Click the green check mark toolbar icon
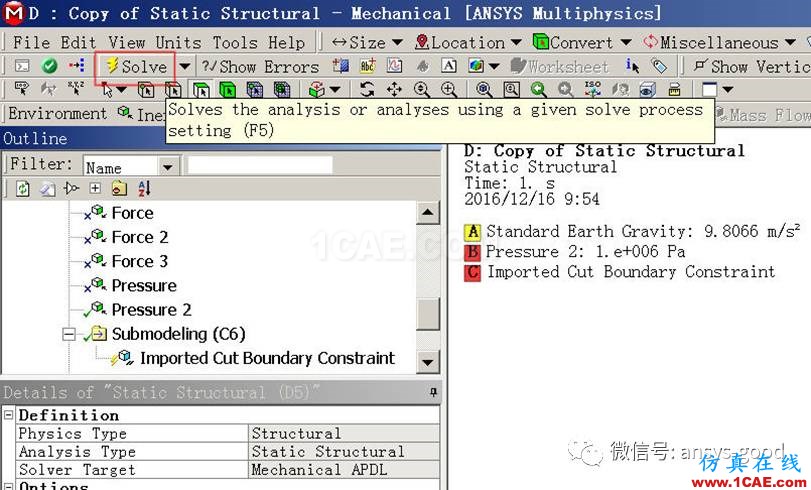 click(50, 66)
